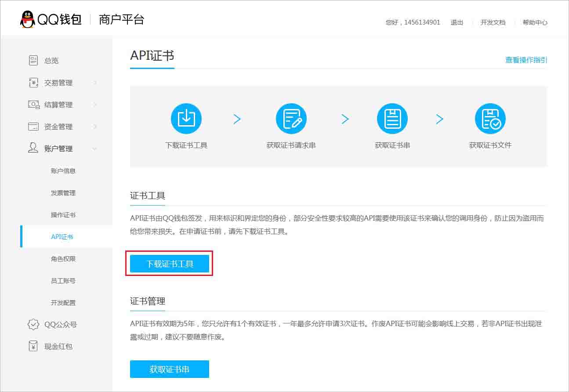Click the 获取证书串 step label
Viewport: 569px width, 392px height.
[392, 145]
